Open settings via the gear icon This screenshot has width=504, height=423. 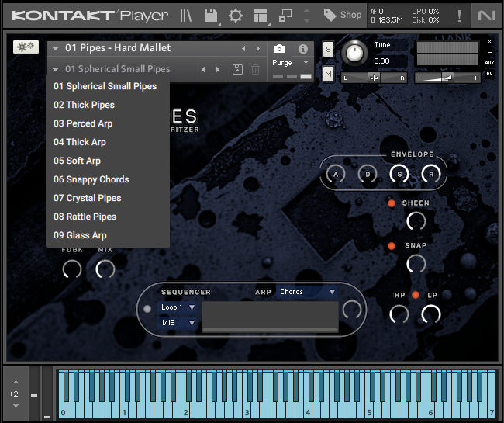click(x=235, y=15)
